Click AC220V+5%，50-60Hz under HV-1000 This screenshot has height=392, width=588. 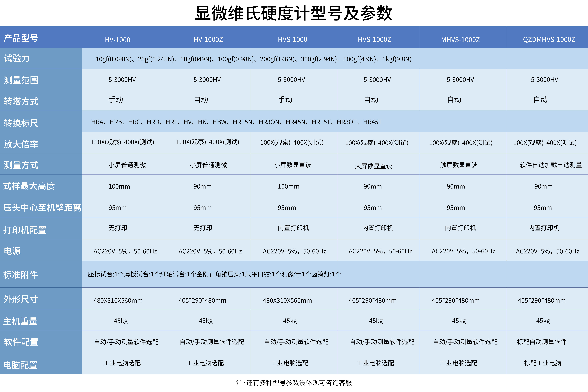click(x=125, y=251)
